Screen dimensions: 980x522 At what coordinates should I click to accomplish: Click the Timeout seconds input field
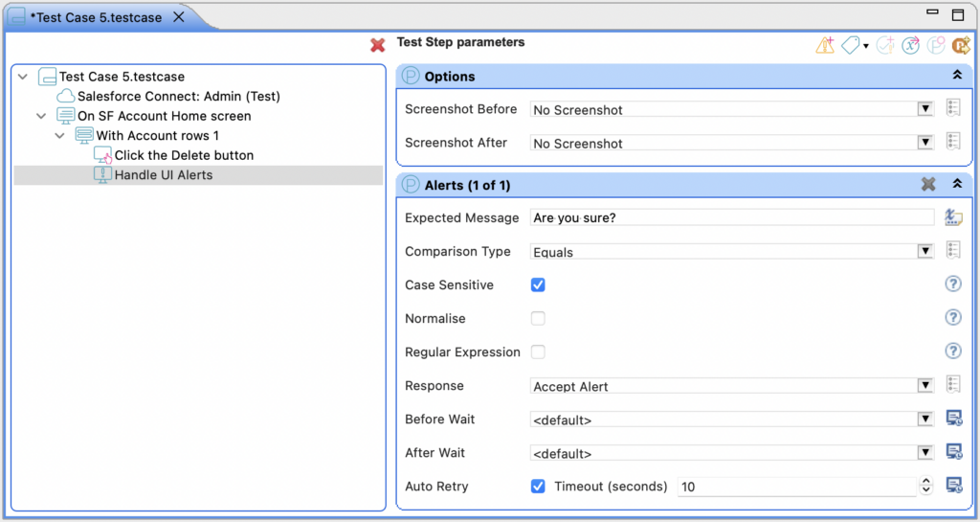(x=797, y=487)
